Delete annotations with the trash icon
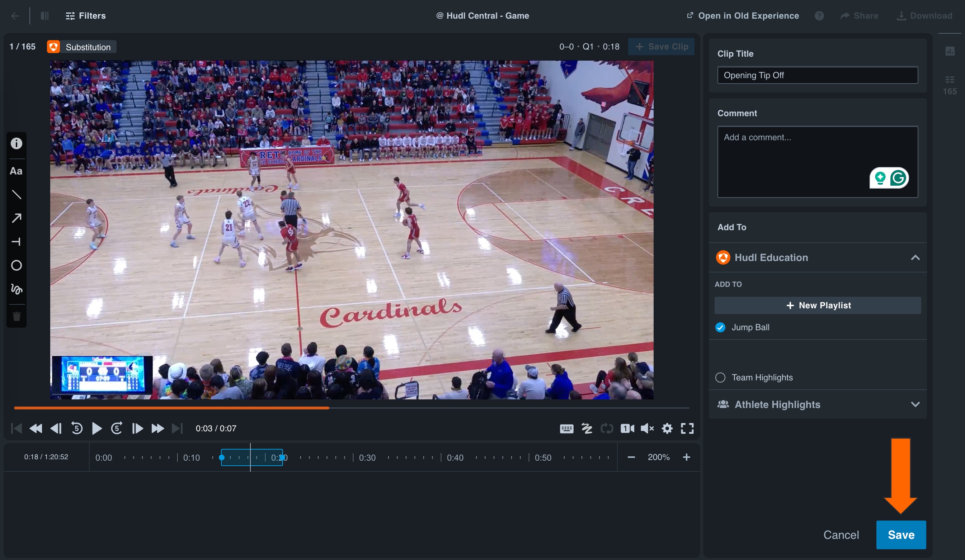This screenshot has width=965, height=560. pos(17,316)
